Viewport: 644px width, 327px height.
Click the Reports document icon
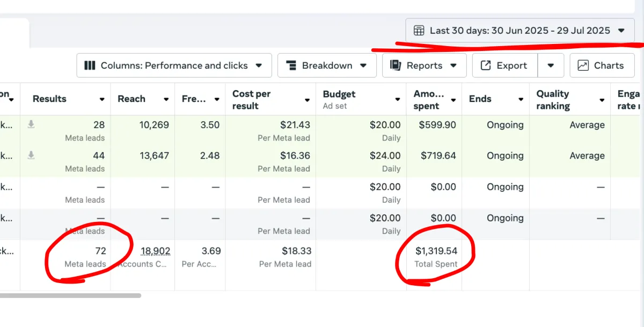(396, 65)
